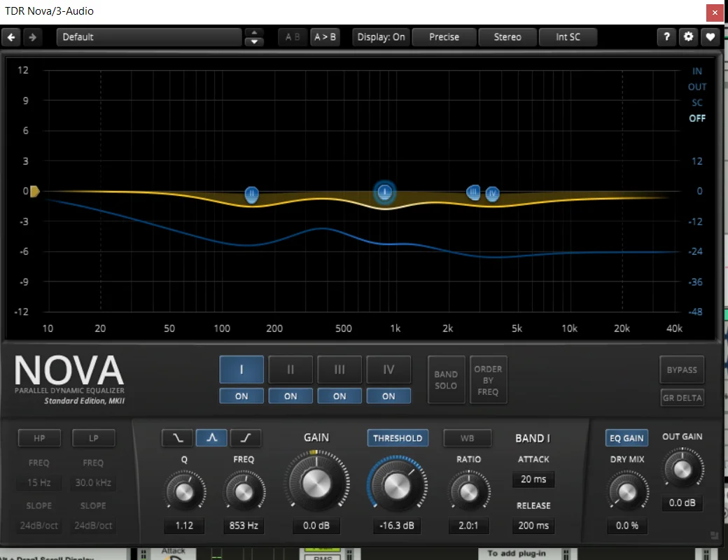The image size is (728, 560).
Task: Click the 853 Hz frequency field
Action: (244, 526)
